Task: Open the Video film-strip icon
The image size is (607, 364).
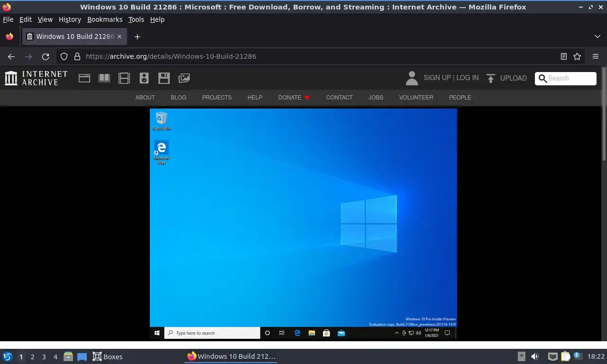Action: point(124,78)
